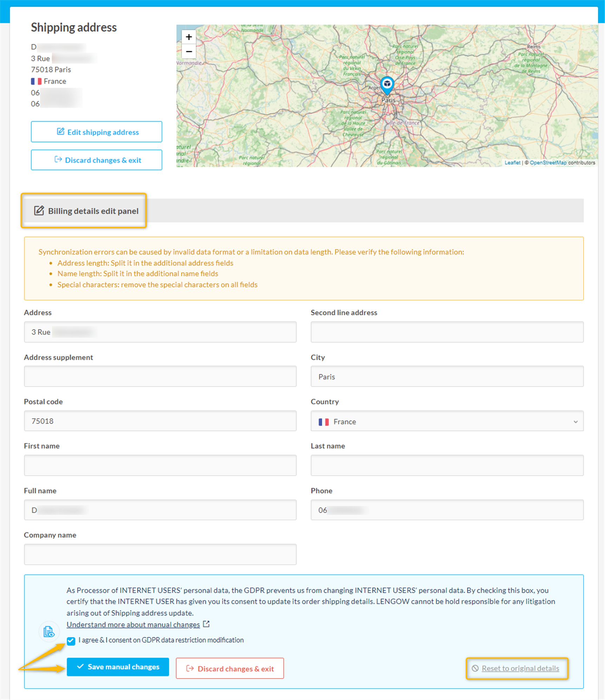Click top Discard changes & exit button
This screenshot has width=605, height=700.
[97, 160]
